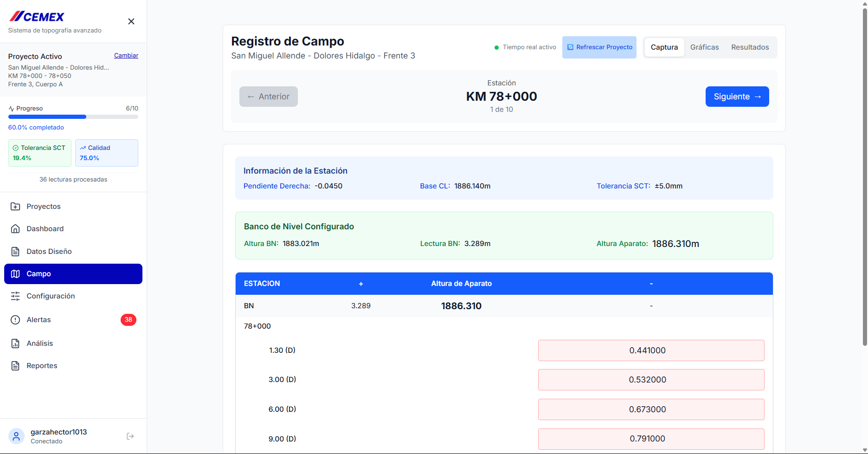
Task: Click the Calidad 75.0% card
Action: tap(107, 153)
